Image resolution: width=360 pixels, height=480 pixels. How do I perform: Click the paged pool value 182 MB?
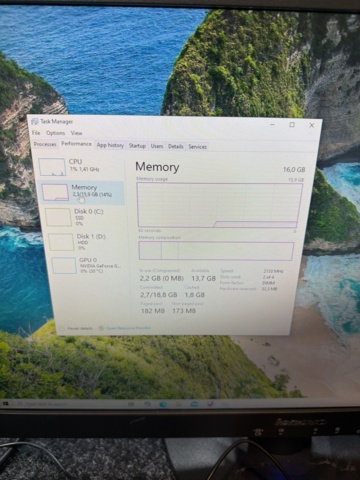[153, 311]
